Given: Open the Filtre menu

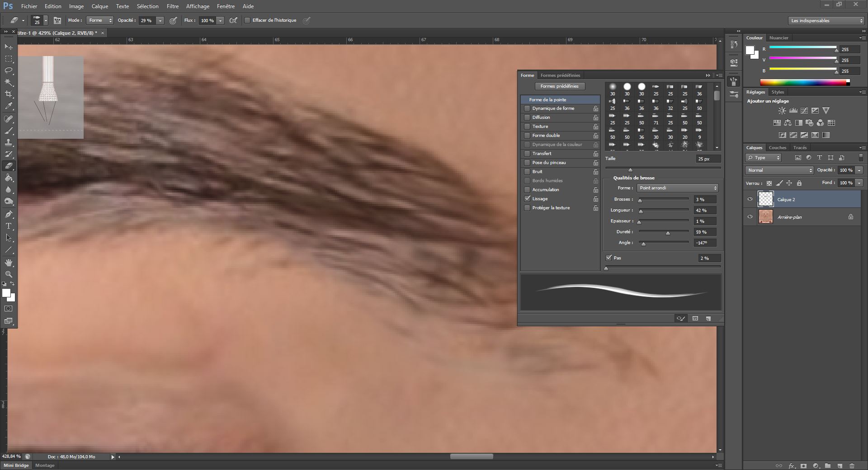Looking at the screenshot, I should tap(172, 6).
